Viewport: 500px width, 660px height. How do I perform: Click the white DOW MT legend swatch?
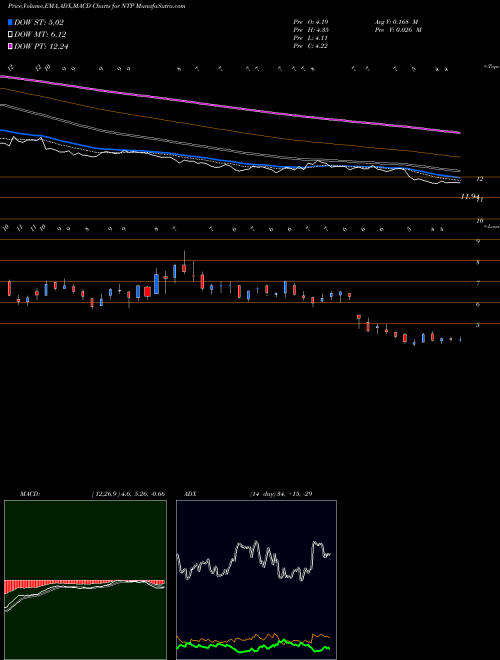[x=10, y=34]
